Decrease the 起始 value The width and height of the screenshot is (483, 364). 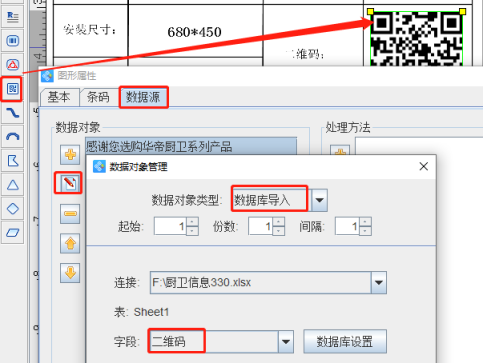192,231
